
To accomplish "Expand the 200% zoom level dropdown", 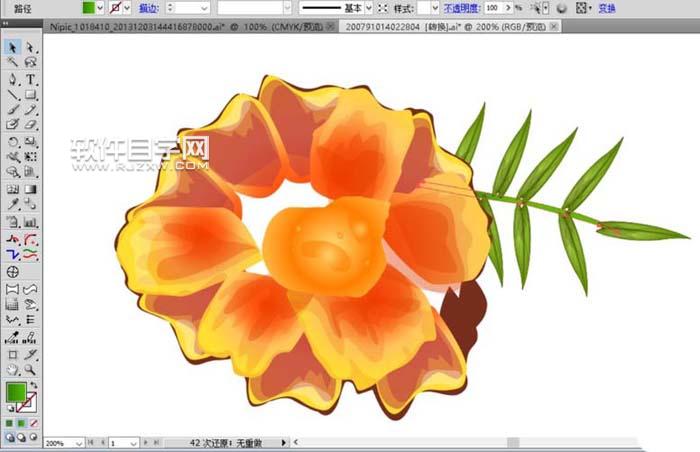I will pos(79,442).
